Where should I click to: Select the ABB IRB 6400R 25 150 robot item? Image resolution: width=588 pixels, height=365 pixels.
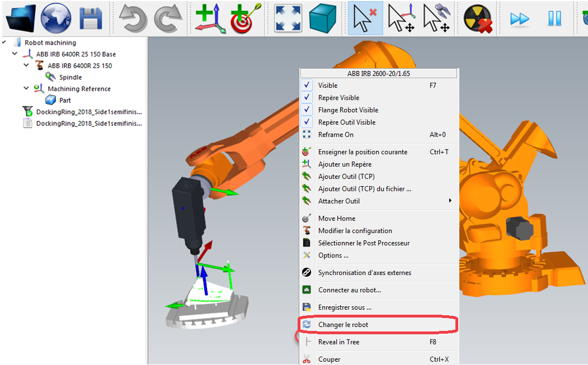pos(79,65)
